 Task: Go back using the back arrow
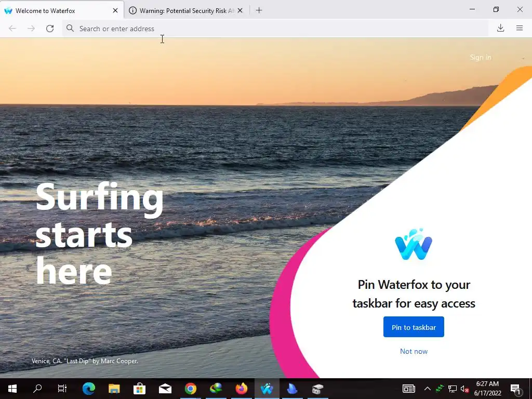[12, 29]
